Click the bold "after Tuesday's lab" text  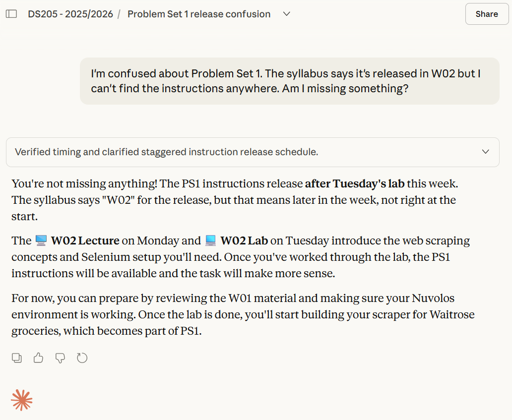point(355,183)
